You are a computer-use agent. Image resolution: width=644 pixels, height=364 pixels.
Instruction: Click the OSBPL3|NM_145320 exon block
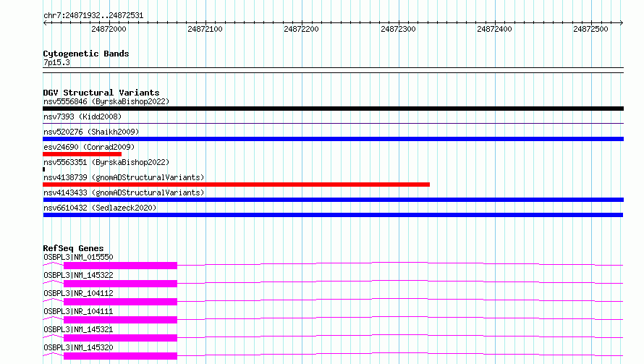pos(120,356)
